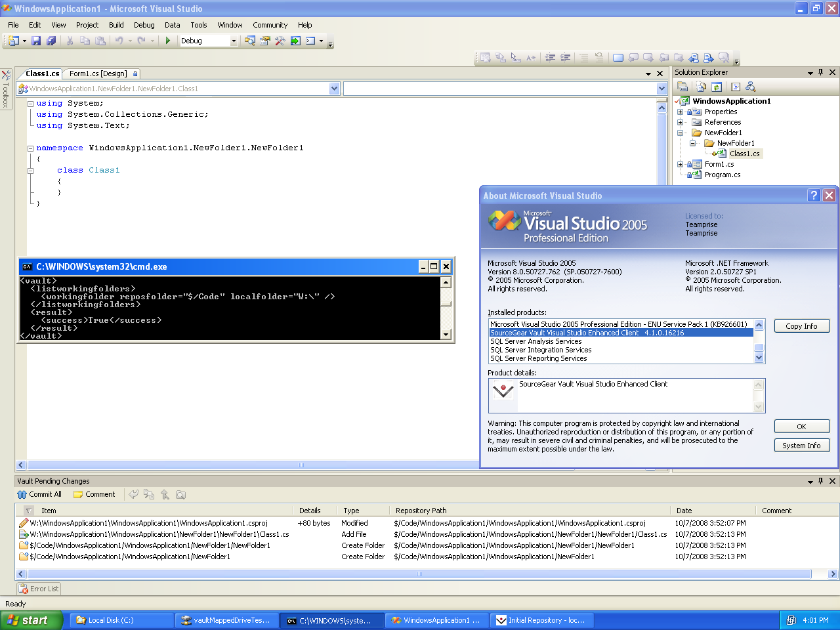The width and height of the screenshot is (840, 630).
Task: Click Refresh icon in Solution Explorer
Action: 717,87
